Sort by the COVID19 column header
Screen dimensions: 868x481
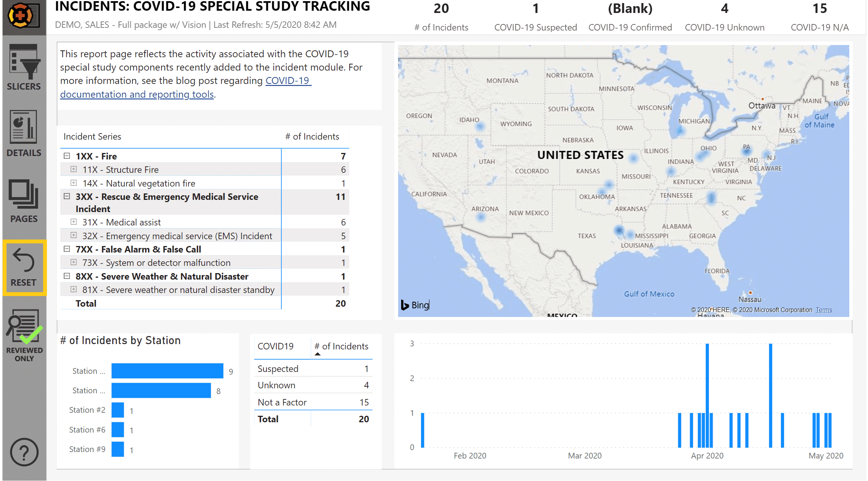coord(276,346)
